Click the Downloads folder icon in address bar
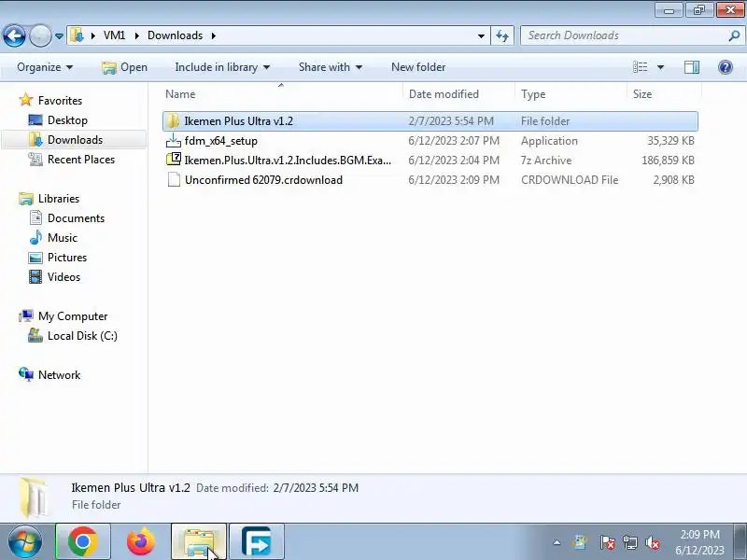747x560 pixels. coord(77,35)
